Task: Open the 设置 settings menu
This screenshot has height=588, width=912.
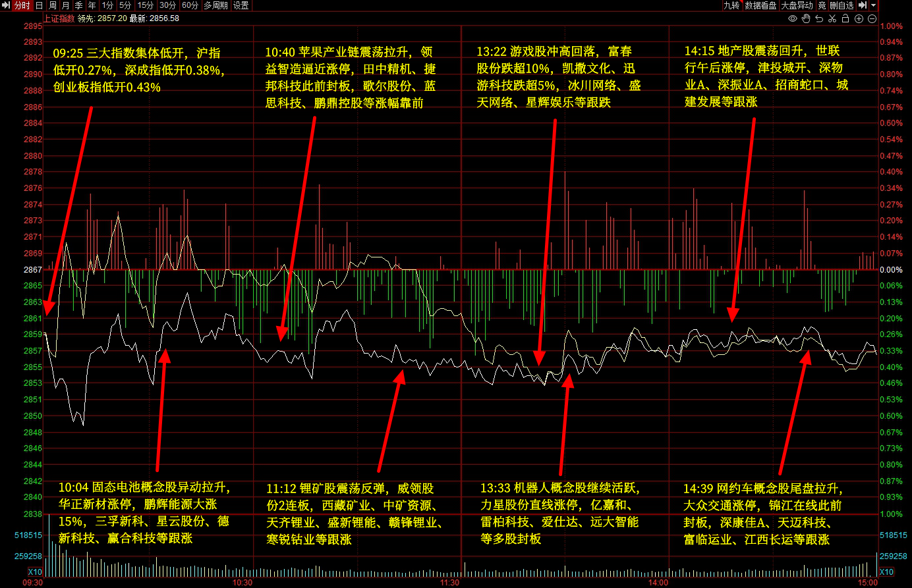Action: (x=241, y=5)
